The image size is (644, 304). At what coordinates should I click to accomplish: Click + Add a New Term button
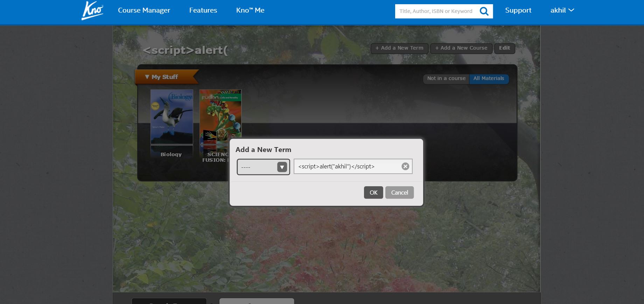click(399, 48)
